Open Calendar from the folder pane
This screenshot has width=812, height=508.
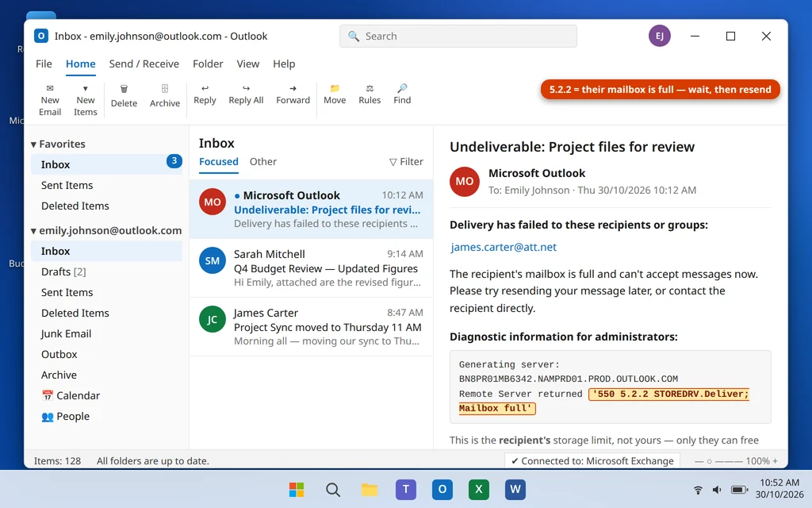coord(106,395)
